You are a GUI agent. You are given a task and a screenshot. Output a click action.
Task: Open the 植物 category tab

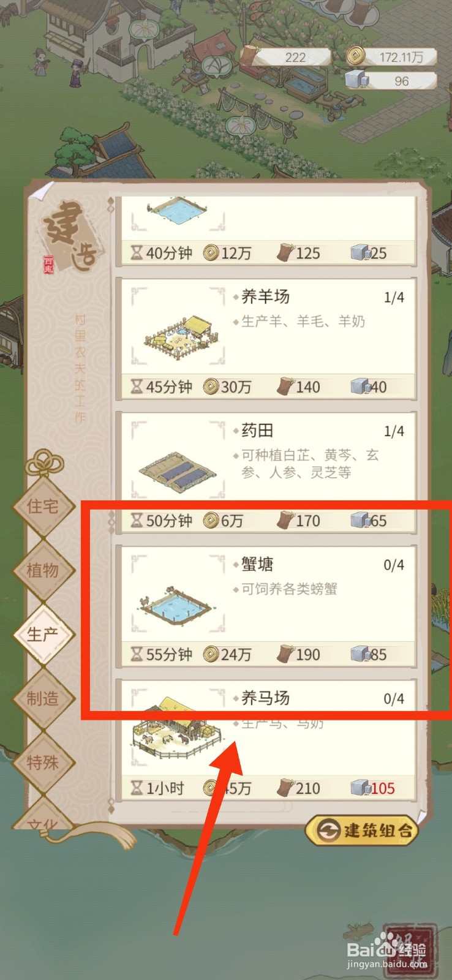(43, 570)
